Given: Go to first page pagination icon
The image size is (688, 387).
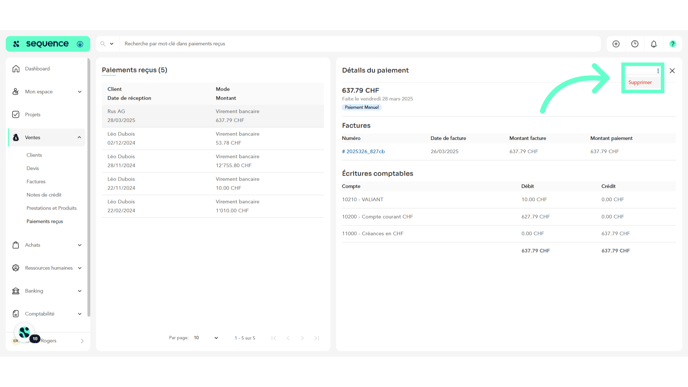Looking at the screenshot, I should pos(274,338).
